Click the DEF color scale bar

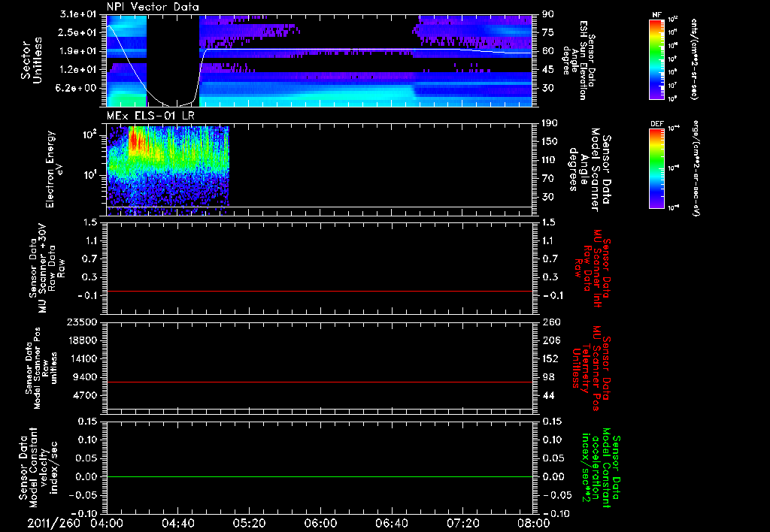(657, 168)
